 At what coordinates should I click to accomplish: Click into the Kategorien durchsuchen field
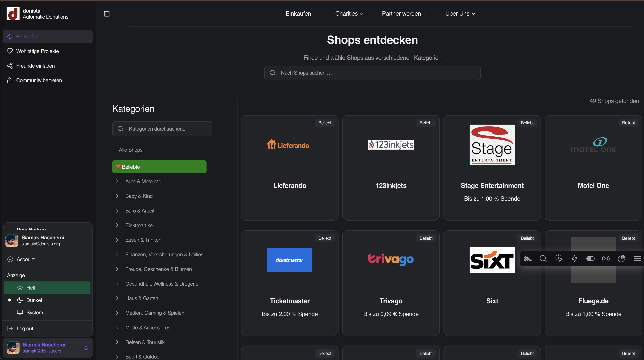click(x=162, y=129)
